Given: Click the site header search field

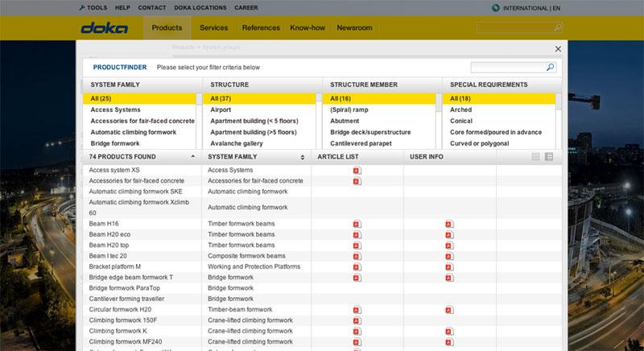Looking at the screenshot, I should point(515,27).
